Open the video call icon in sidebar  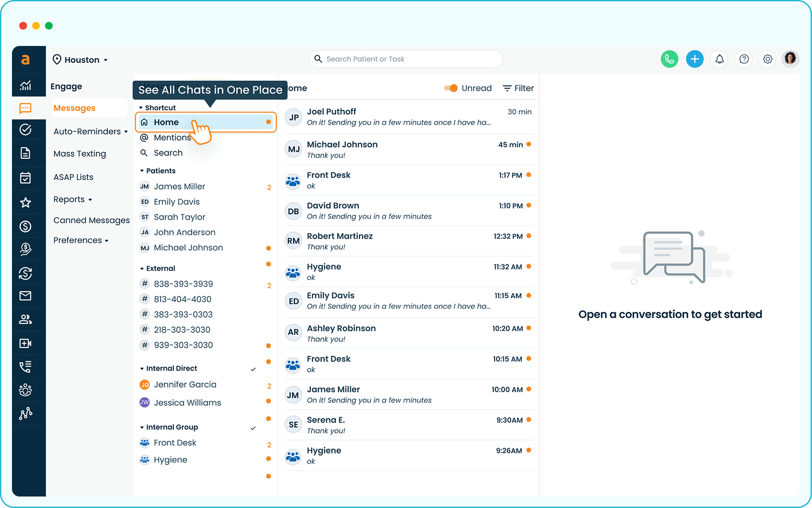25,343
